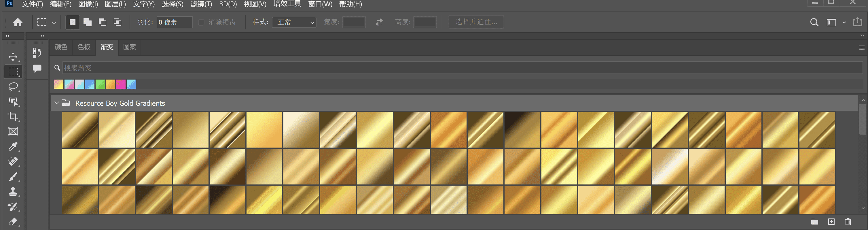The width and height of the screenshot is (868, 230).
Task: Pick the Eyedropper tool
Action: pyautogui.click(x=13, y=147)
